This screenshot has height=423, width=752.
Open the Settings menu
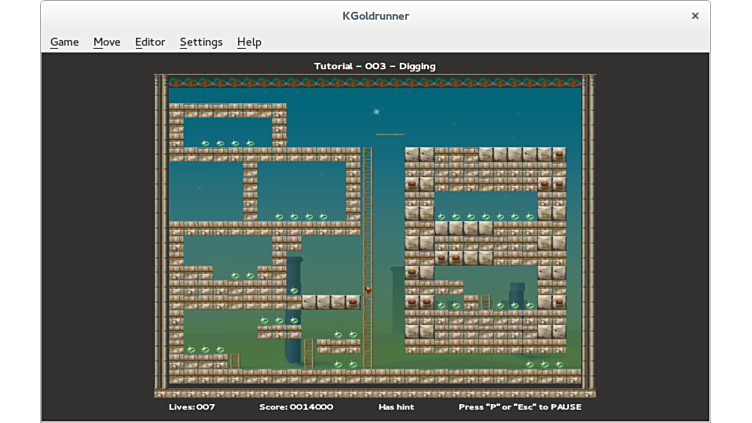click(201, 42)
